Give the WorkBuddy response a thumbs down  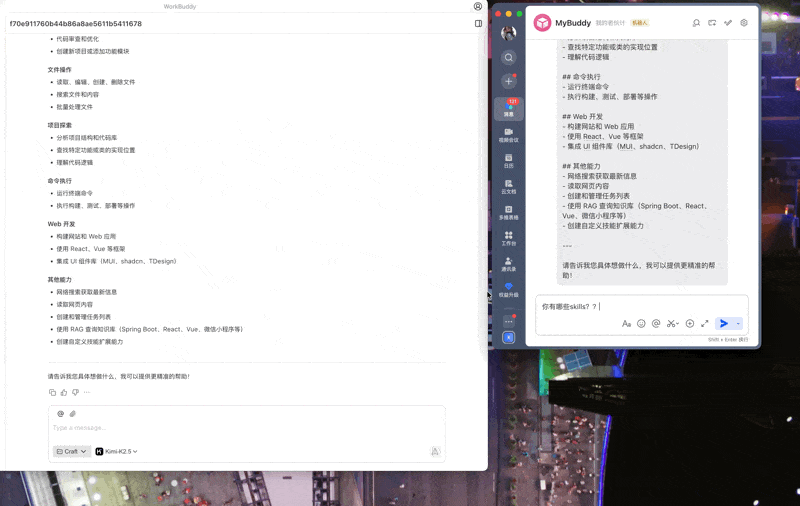click(x=76, y=392)
